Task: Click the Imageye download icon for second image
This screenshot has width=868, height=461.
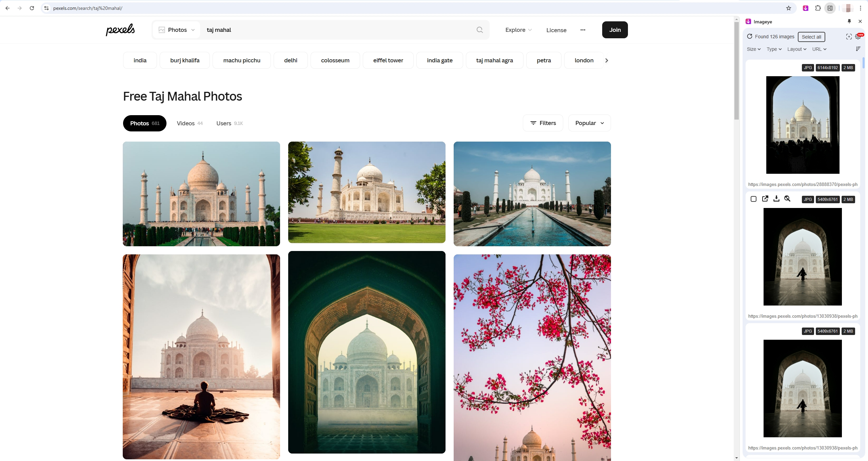Action: [776, 199]
